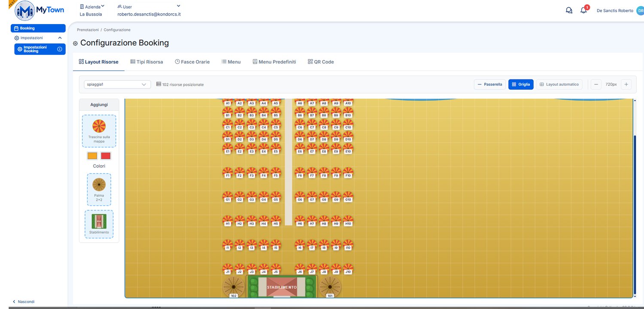Open the spiaggia1 layout dropdown

point(117,85)
